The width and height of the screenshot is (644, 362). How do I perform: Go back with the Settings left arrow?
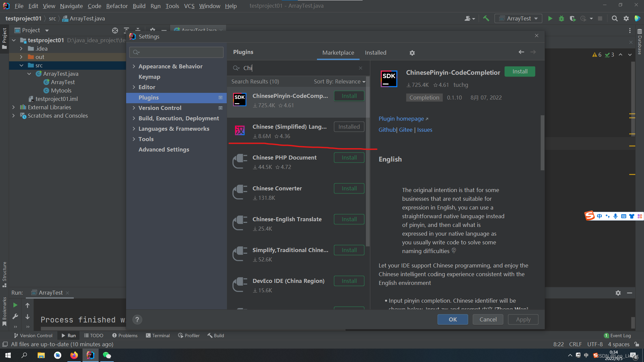click(521, 52)
